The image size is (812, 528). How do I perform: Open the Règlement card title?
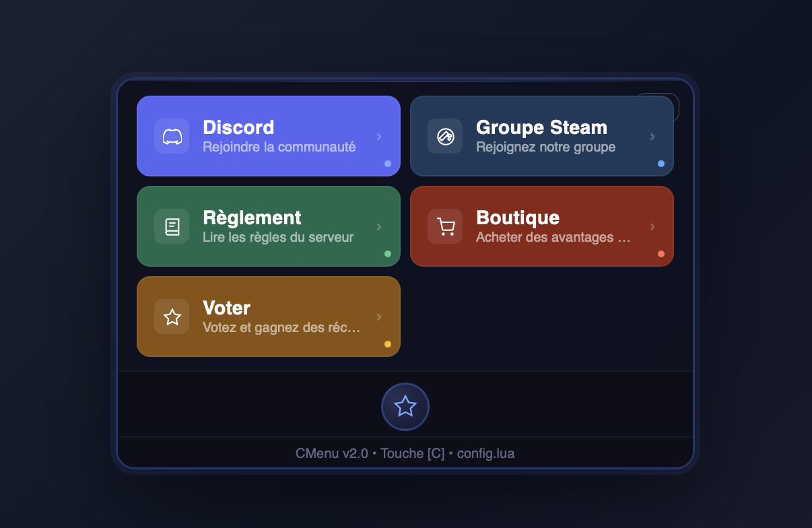(252, 218)
